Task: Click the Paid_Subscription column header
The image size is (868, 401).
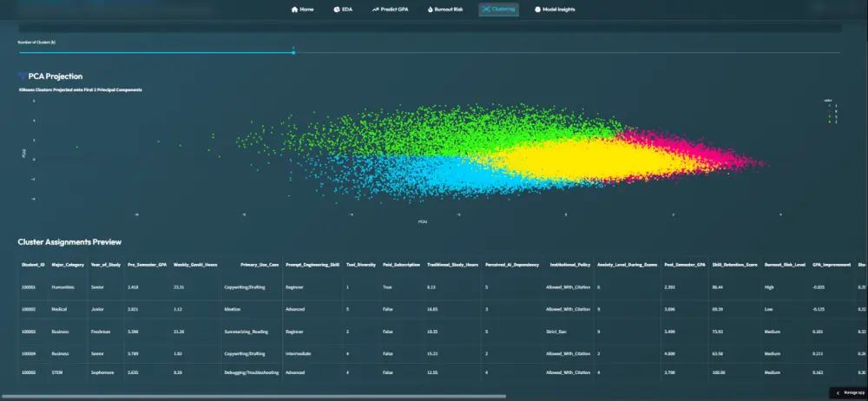Action: (x=401, y=266)
